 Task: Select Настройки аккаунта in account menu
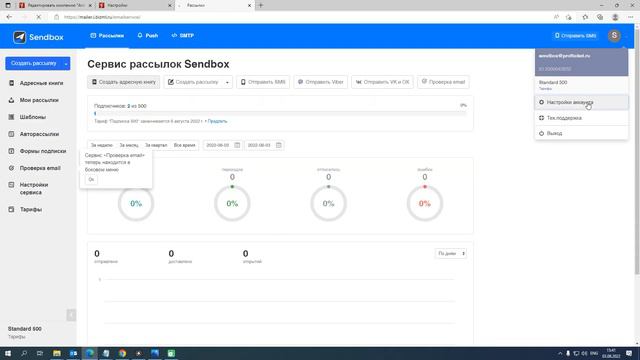pos(581,102)
